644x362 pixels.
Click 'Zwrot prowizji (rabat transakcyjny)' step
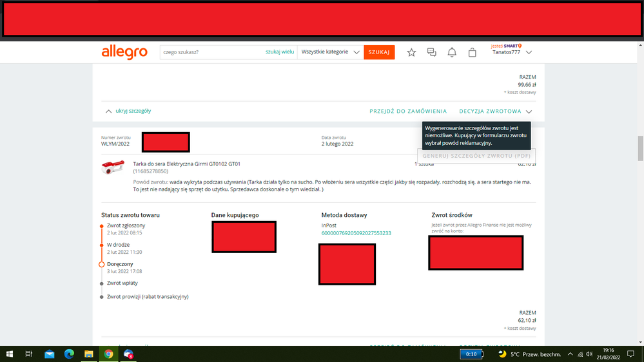(148, 296)
